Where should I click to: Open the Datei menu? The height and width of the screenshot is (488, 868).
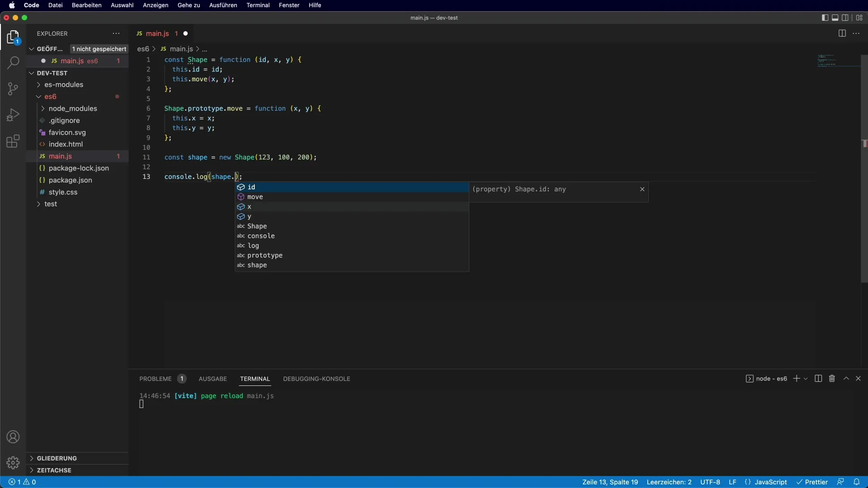(55, 5)
